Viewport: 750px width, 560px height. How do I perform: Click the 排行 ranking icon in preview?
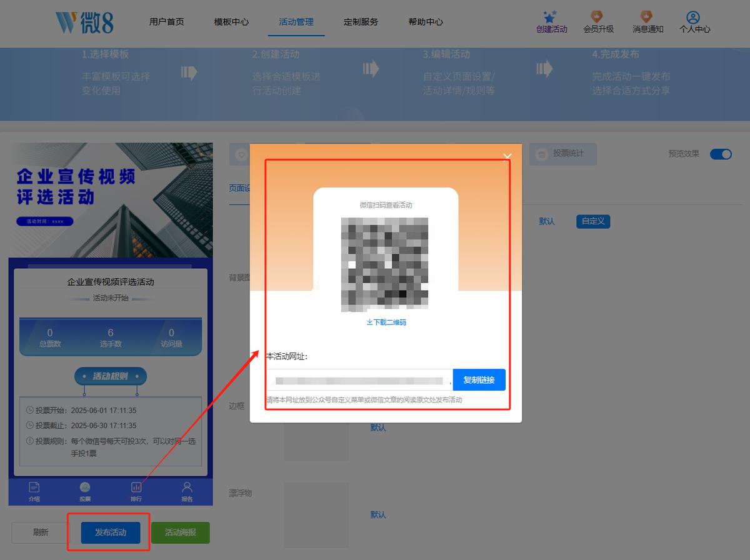pos(136,487)
